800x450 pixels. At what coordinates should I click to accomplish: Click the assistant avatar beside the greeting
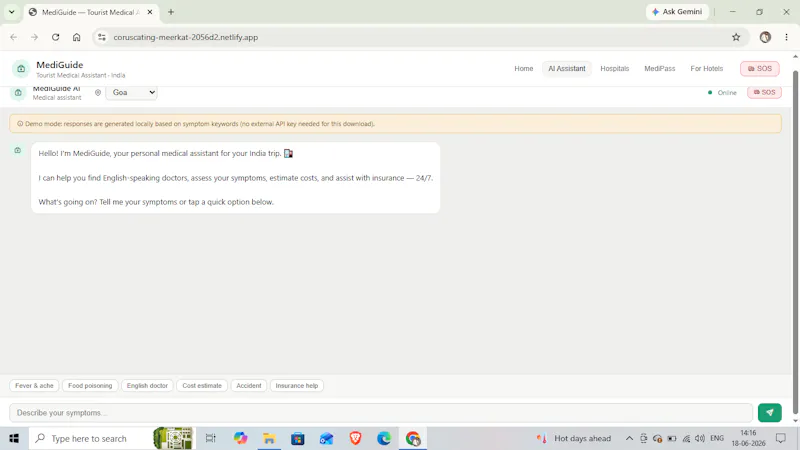click(x=17, y=150)
